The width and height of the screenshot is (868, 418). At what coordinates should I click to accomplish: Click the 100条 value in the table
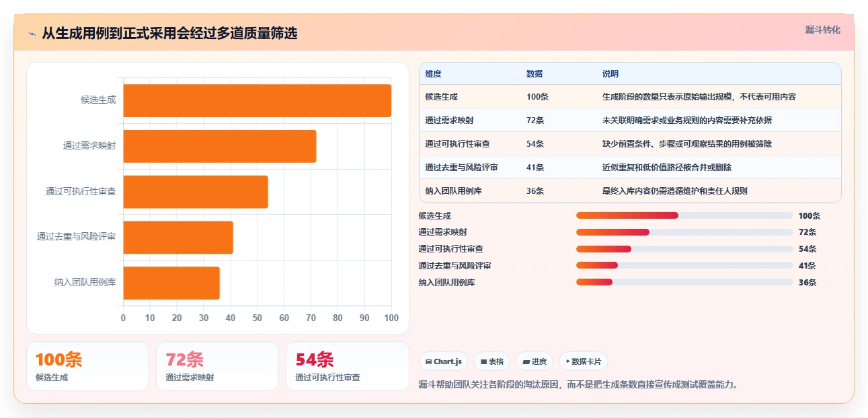point(538,97)
